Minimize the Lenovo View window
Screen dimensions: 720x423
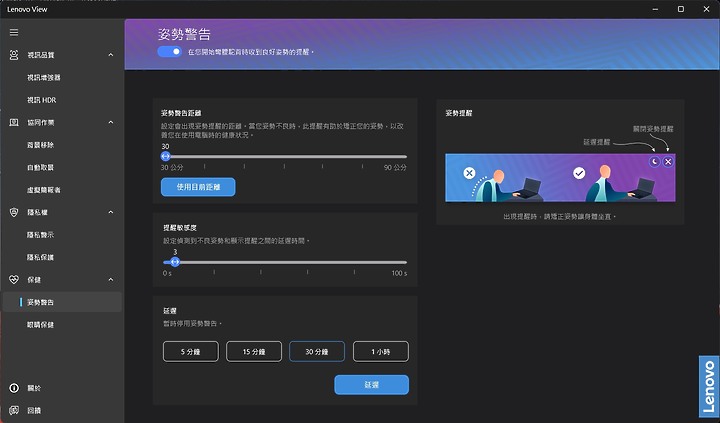coord(656,9)
